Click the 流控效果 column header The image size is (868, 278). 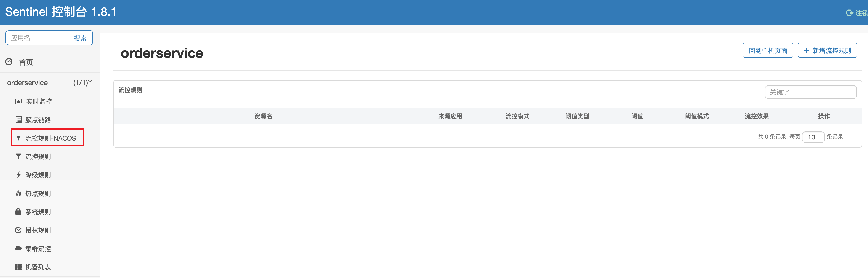[757, 116]
